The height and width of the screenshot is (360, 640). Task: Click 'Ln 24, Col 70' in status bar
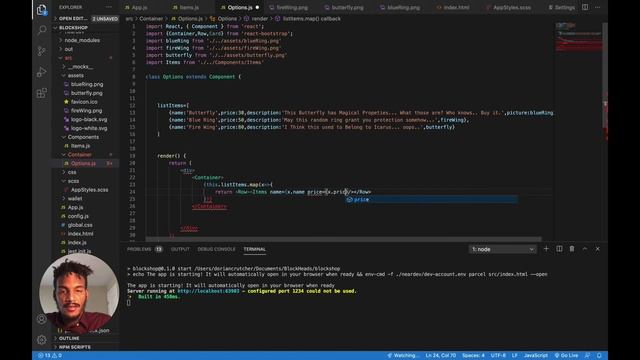pyautogui.click(x=441, y=356)
